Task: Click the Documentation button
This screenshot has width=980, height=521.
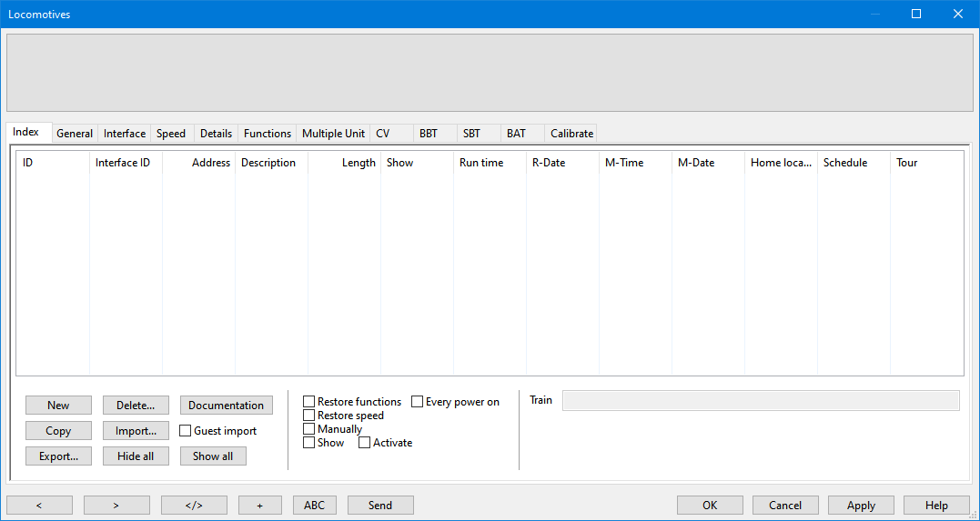Action: (x=226, y=406)
